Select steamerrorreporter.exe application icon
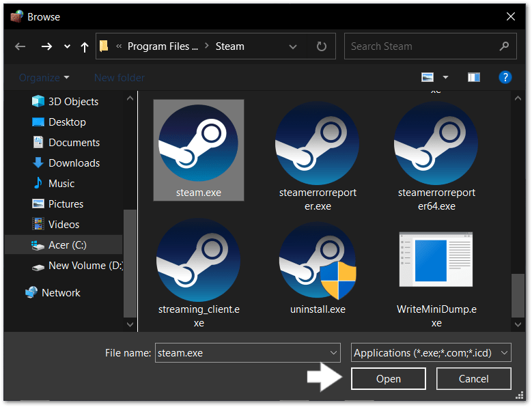The width and height of the screenshot is (532, 407). click(x=318, y=143)
